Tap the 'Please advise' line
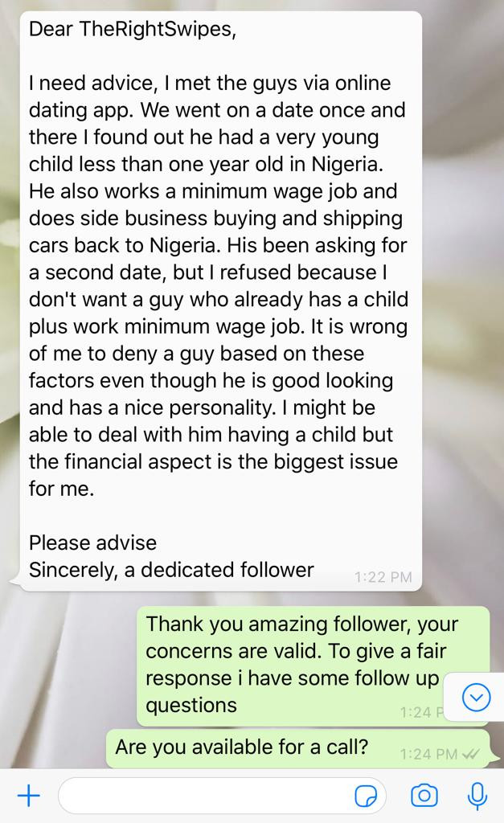 point(92,543)
